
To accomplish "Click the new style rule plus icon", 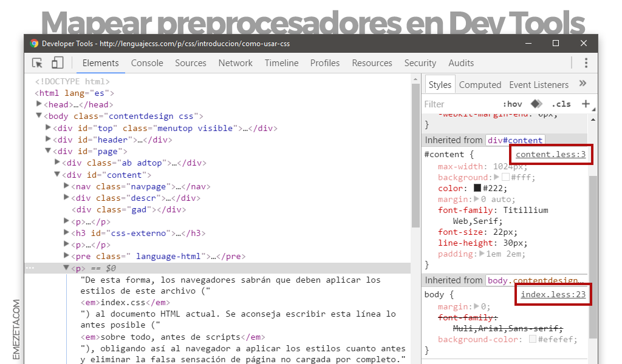I will click(x=586, y=104).
